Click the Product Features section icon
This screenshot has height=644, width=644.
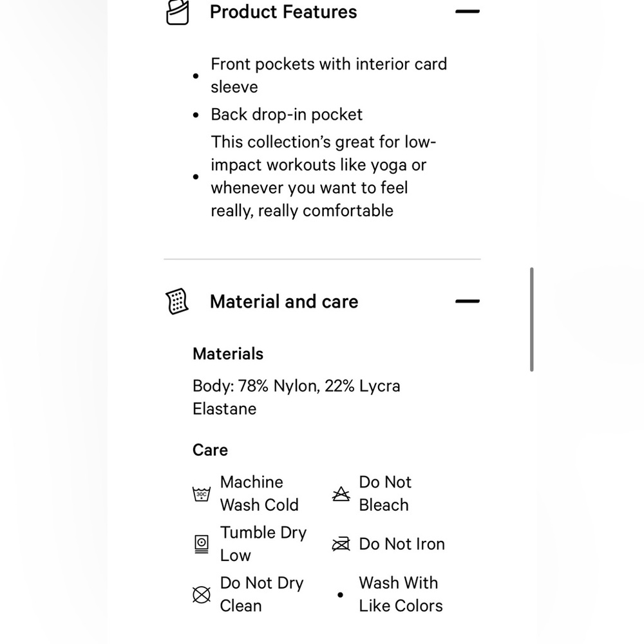(178, 12)
